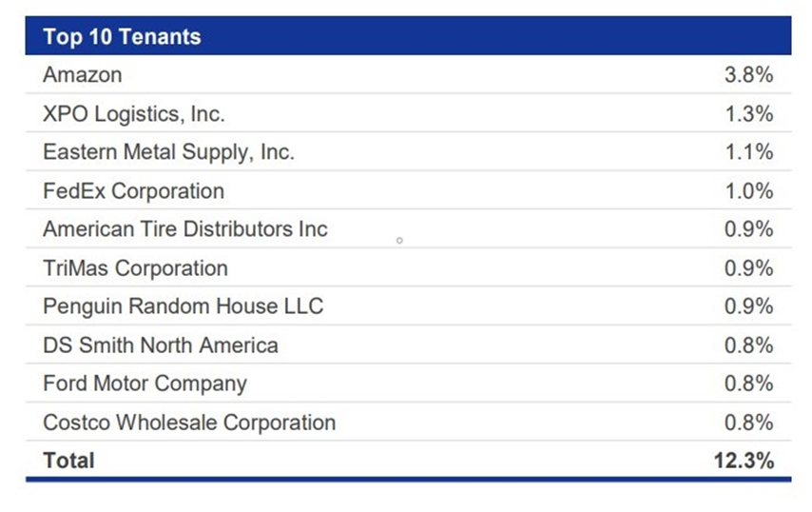Screen dimensions: 812x512
Task: Click the 1.3% value for XPO Logistics
Action: 749,114
